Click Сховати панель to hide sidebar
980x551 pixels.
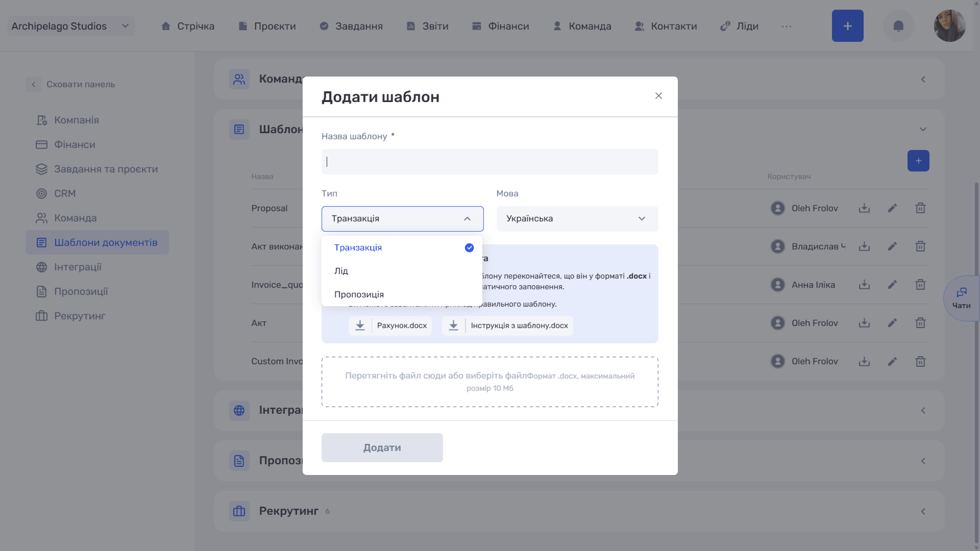[71, 84]
